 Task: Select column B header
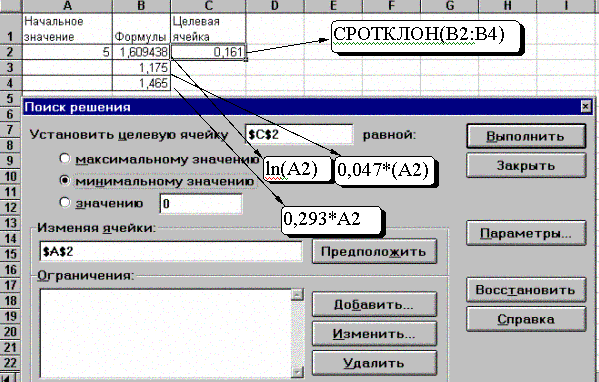141,6
